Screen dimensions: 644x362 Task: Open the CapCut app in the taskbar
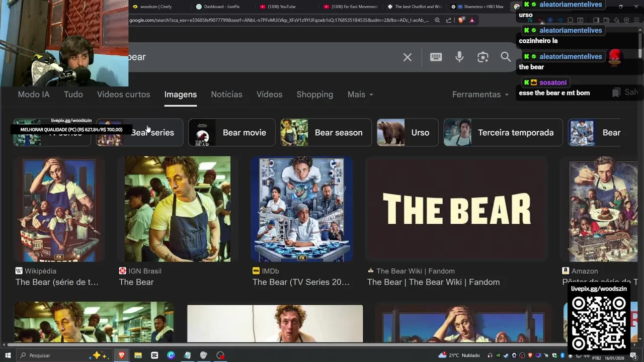pyautogui.click(x=154, y=355)
